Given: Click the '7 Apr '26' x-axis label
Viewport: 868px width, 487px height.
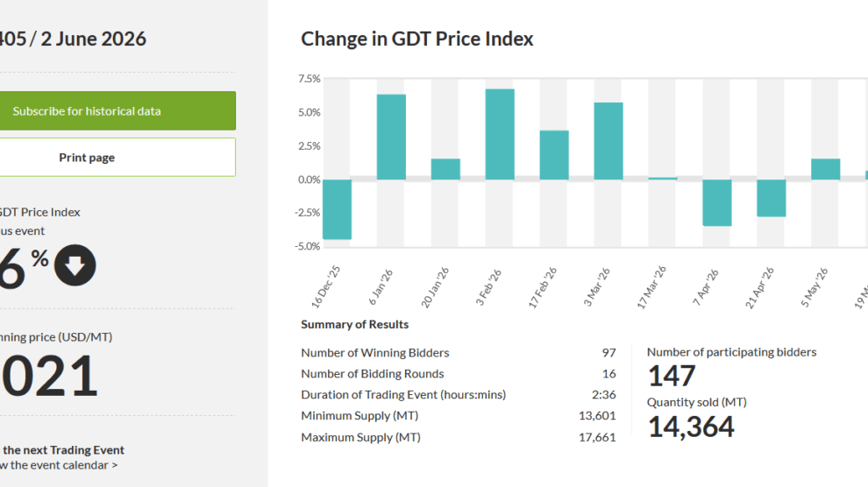Looking at the screenshot, I should tap(705, 287).
